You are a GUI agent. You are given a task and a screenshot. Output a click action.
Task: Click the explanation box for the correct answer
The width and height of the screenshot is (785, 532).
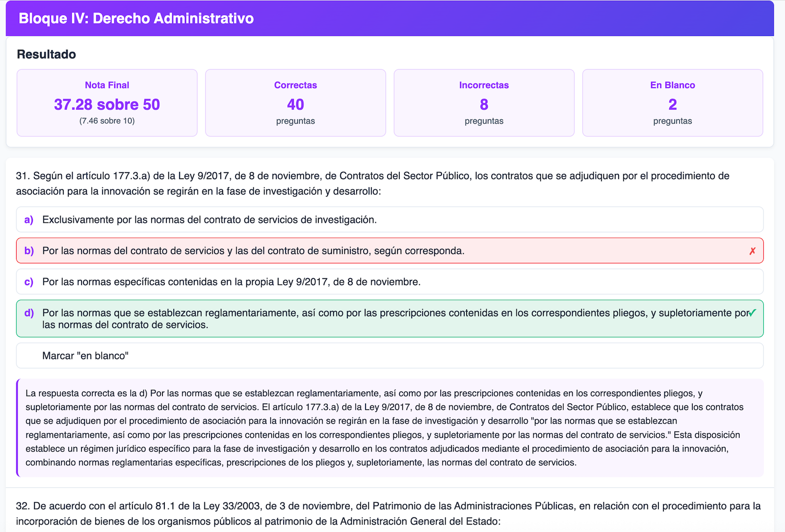(390, 427)
